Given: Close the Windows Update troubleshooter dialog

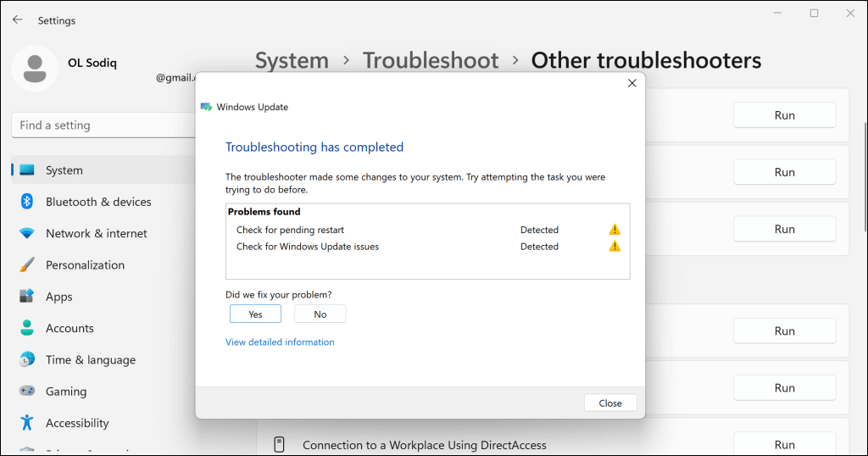Looking at the screenshot, I should [609, 403].
